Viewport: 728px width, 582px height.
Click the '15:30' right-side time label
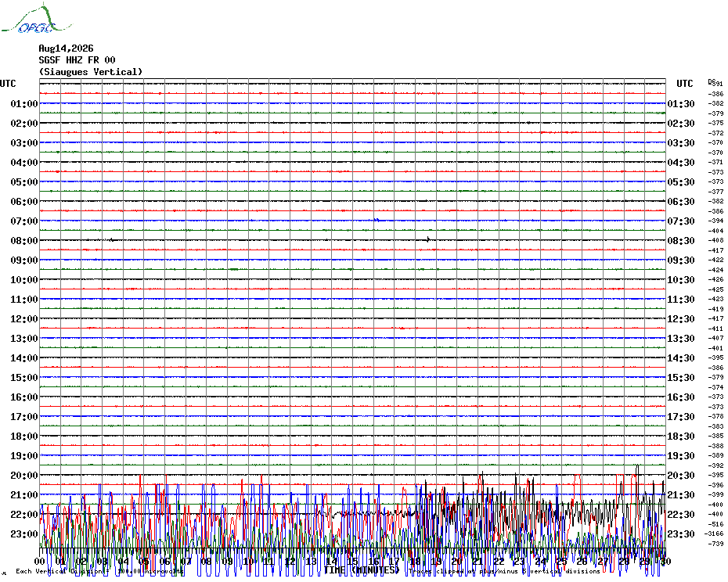tap(681, 377)
